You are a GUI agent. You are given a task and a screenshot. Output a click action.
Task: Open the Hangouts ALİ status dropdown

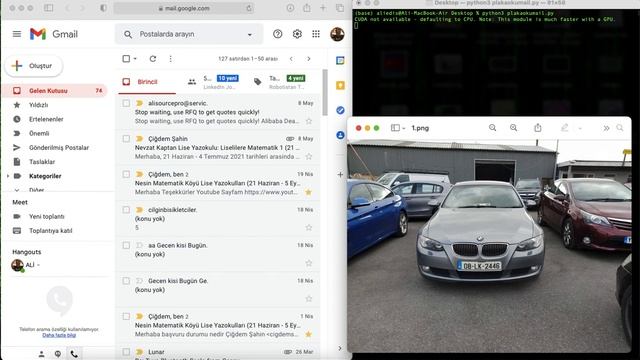pos(38,265)
